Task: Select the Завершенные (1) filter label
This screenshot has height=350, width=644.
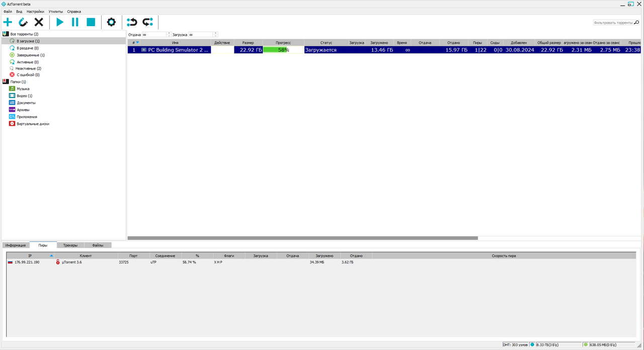Action: (x=31, y=55)
